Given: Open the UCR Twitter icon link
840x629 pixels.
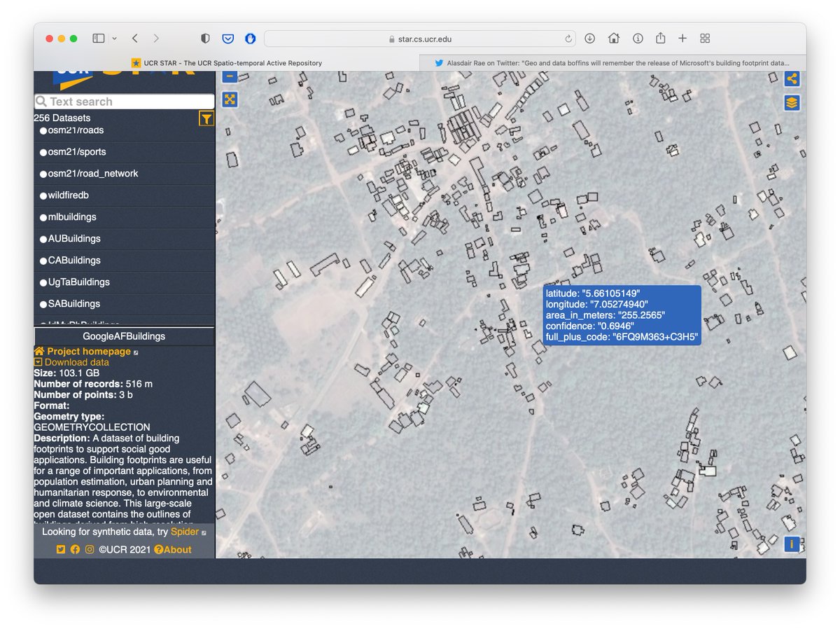Looking at the screenshot, I should pyautogui.click(x=61, y=550).
